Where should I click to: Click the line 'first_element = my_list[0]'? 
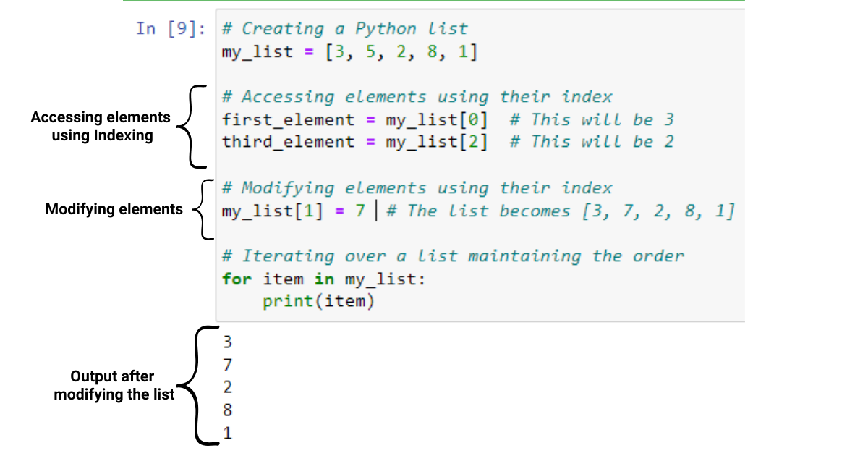[354, 119]
